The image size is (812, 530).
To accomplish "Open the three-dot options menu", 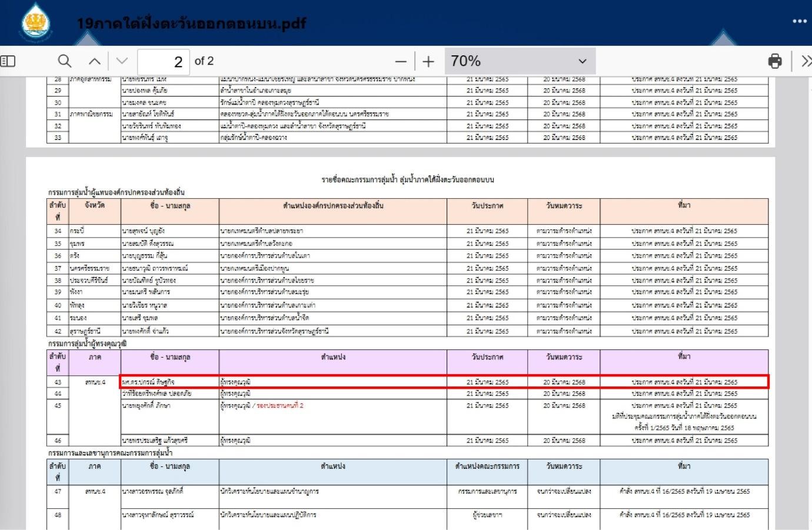I will pyautogui.click(x=799, y=21).
